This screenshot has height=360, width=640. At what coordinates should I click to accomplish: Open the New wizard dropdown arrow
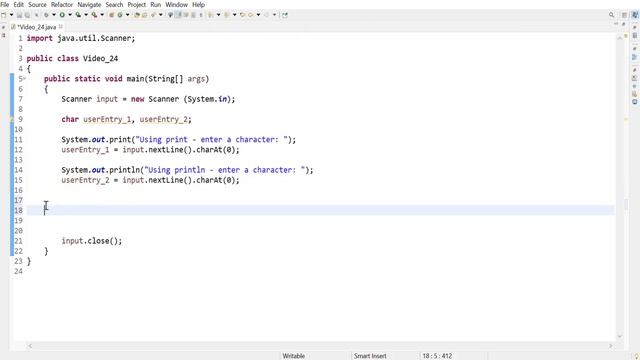[x=11, y=15]
